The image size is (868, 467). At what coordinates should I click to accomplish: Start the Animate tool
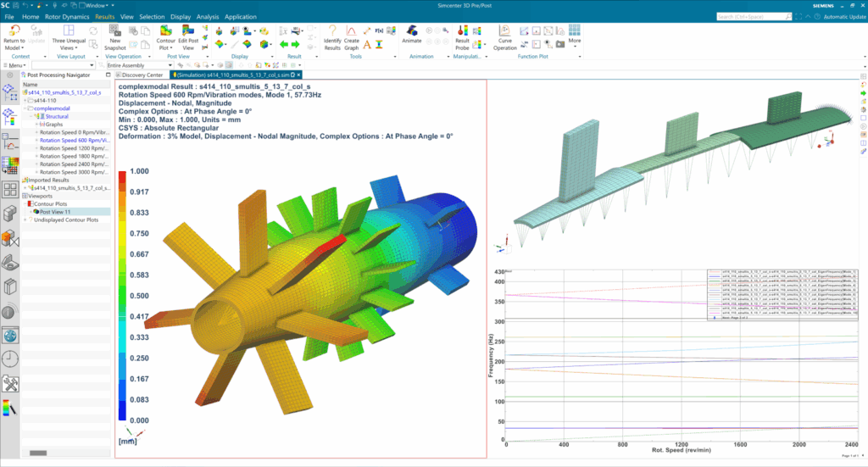411,31
